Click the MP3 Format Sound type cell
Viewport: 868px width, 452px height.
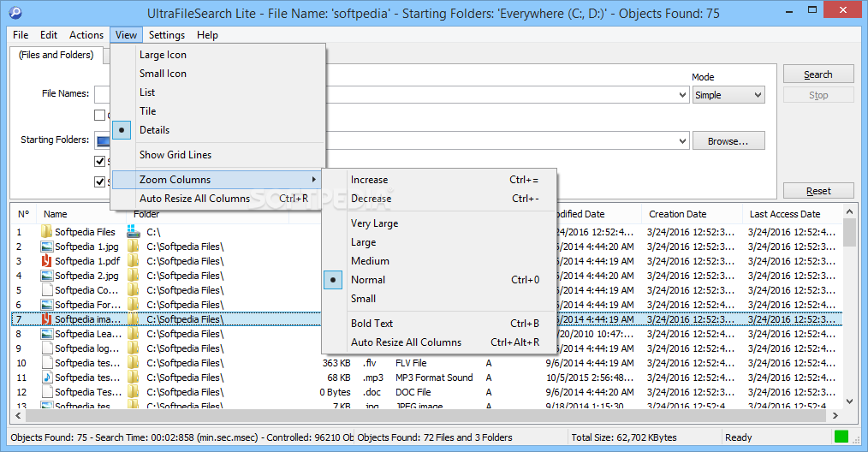(434, 378)
